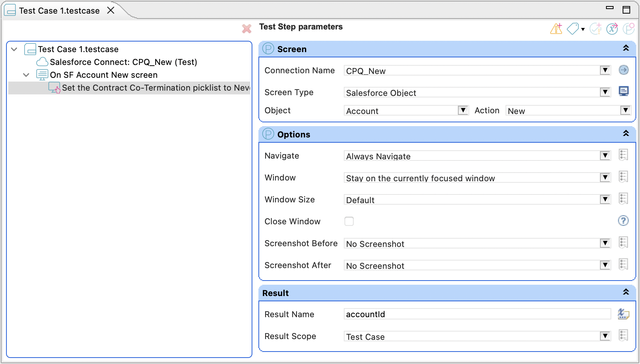This screenshot has width=640, height=364.
Task: Click the help question mark beside Close Window
Action: (x=623, y=221)
